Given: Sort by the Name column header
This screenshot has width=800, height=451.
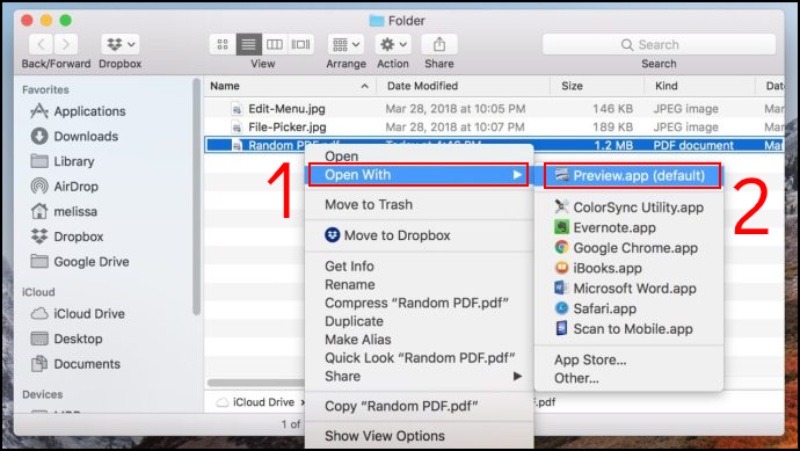Looking at the screenshot, I should (290, 86).
